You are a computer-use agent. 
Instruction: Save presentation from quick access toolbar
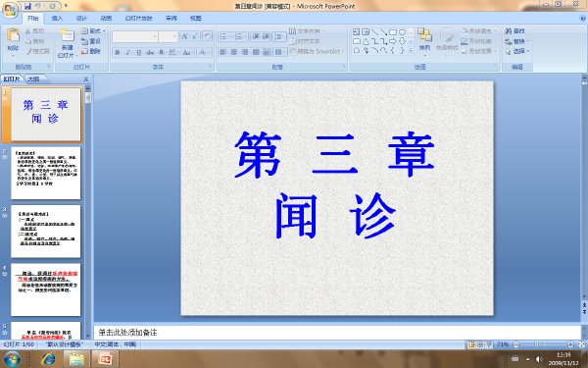[28, 6]
